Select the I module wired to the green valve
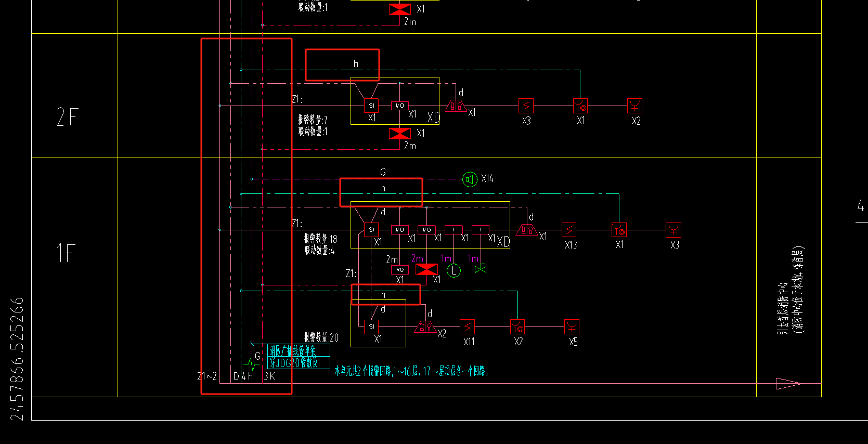This screenshot has height=444, width=868. pyautogui.click(x=481, y=230)
